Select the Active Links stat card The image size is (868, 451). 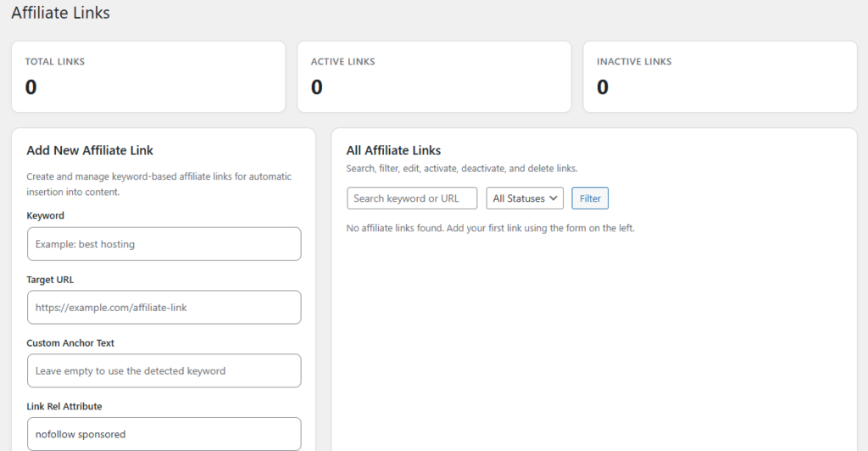point(434,76)
